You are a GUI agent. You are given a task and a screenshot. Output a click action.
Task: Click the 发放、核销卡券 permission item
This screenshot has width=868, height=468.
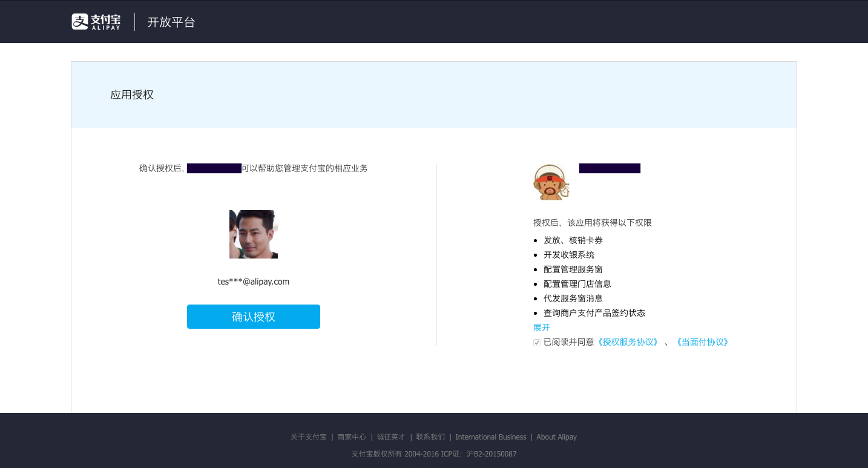point(573,240)
